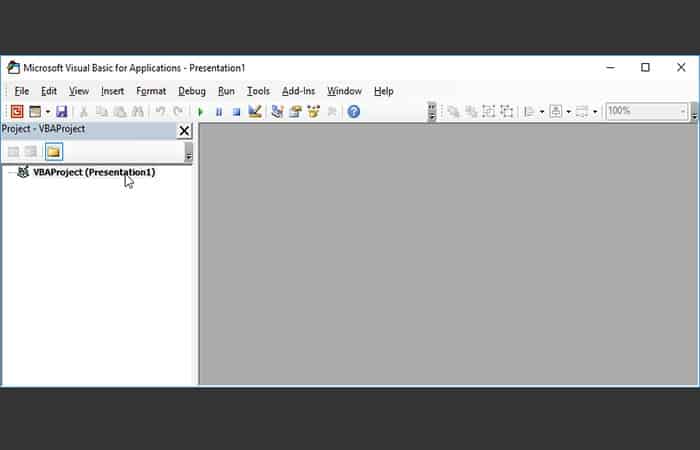Open the Add-Ins menu
This screenshot has width=700, height=450.
click(298, 91)
